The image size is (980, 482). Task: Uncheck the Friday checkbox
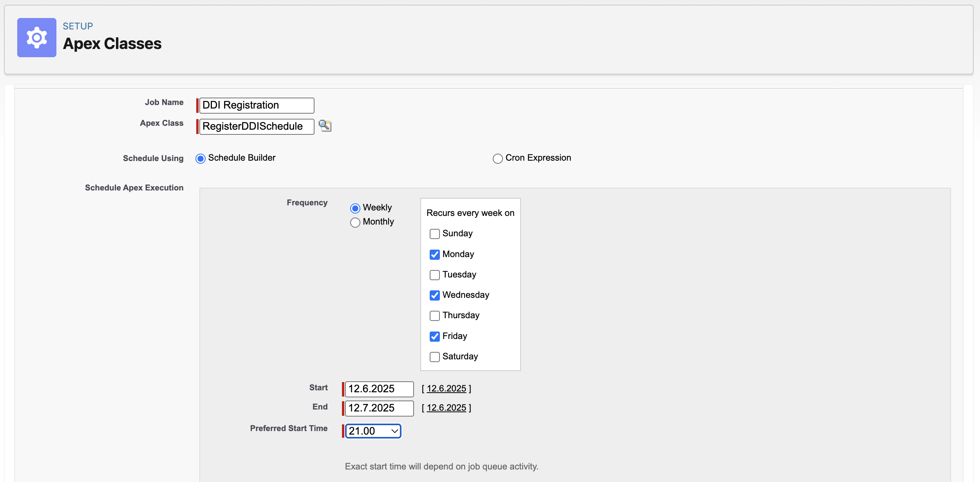coord(434,336)
